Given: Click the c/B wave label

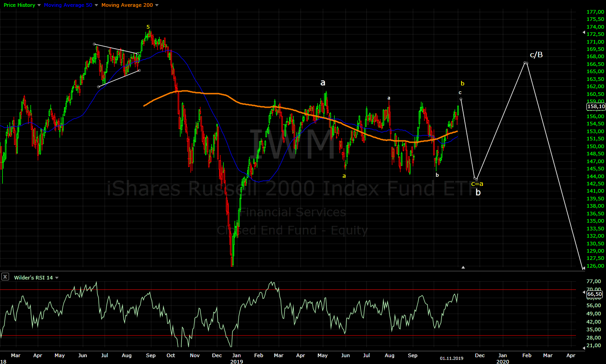Looking at the screenshot, I should click(x=536, y=55).
